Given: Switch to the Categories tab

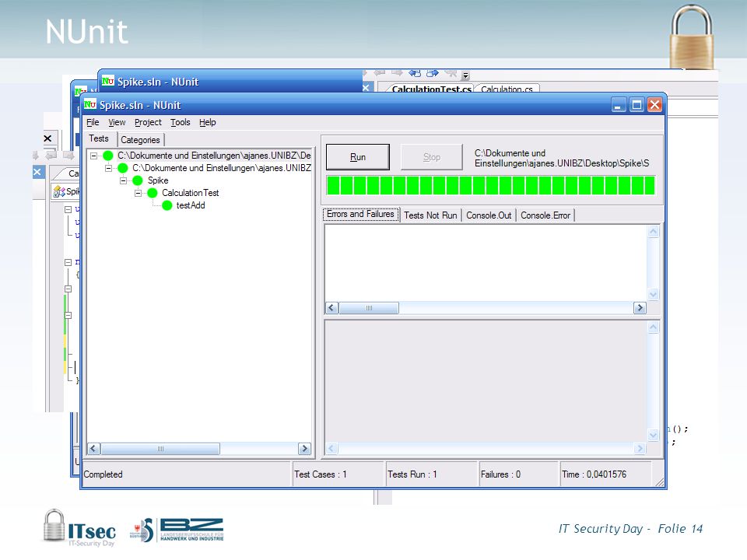Looking at the screenshot, I should click(140, 140).
